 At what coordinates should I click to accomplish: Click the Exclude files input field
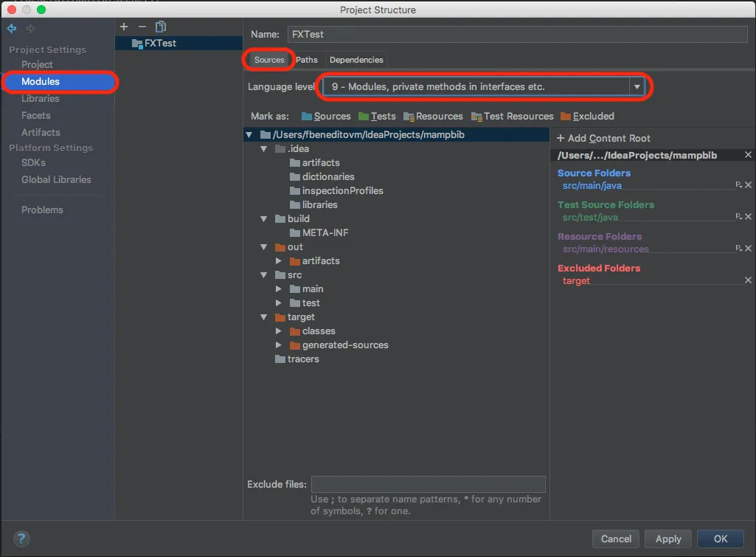(x=428, y=484)
